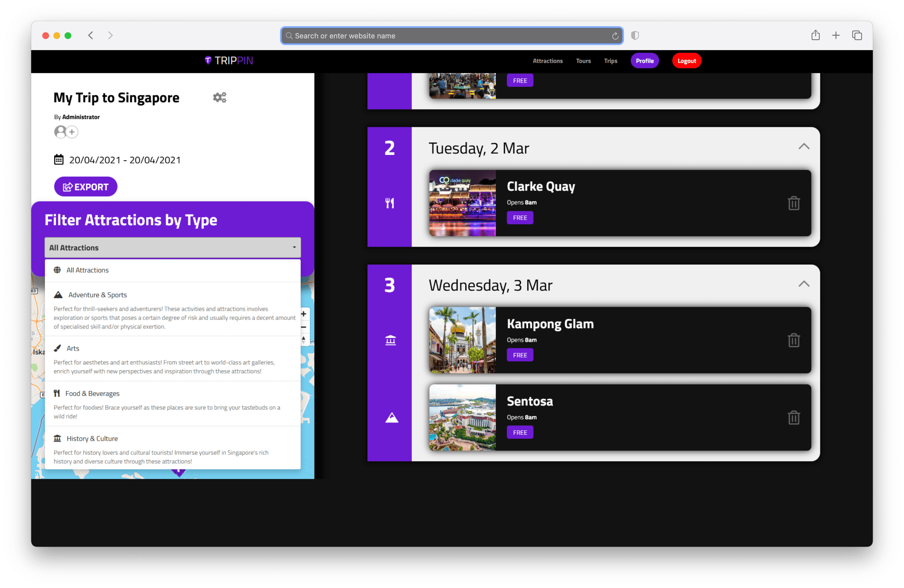Select the Arts filter option

click(x=73, y=348)
